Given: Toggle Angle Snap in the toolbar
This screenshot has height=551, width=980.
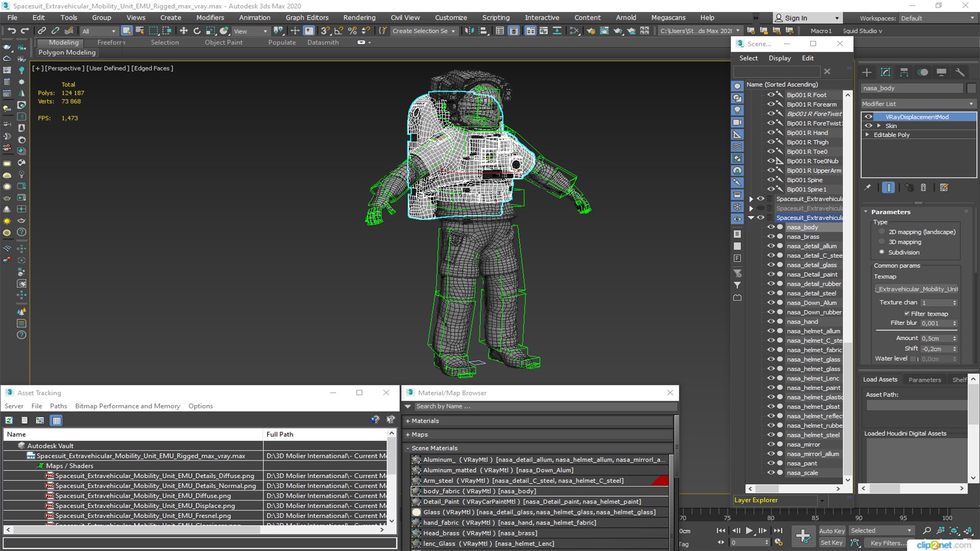Looking at the screenshot, I should tap(338, 31).
